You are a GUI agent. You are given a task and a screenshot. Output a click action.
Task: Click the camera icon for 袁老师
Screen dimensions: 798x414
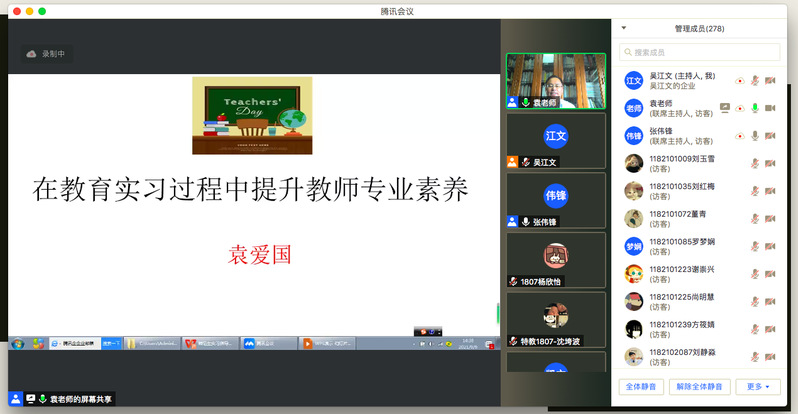770,108
